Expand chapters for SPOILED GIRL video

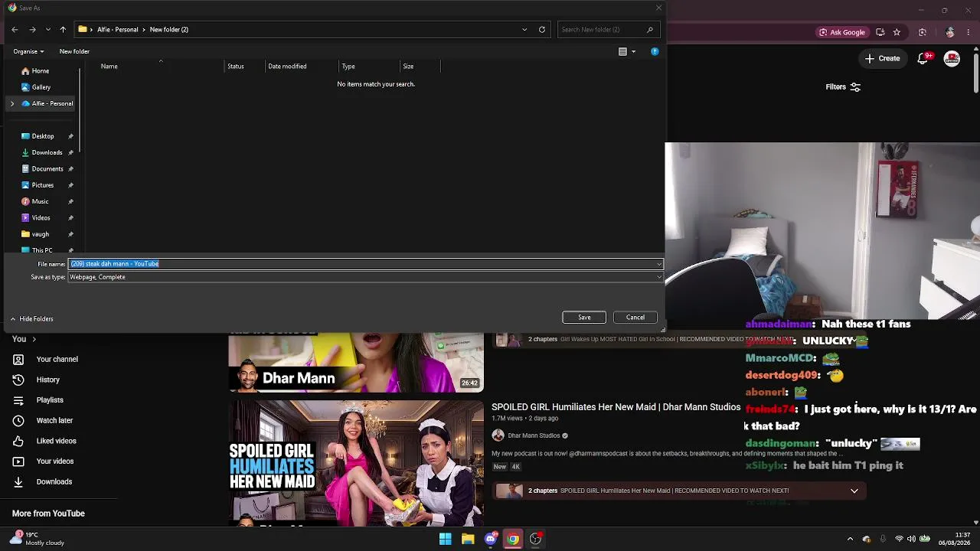point(854,491)
